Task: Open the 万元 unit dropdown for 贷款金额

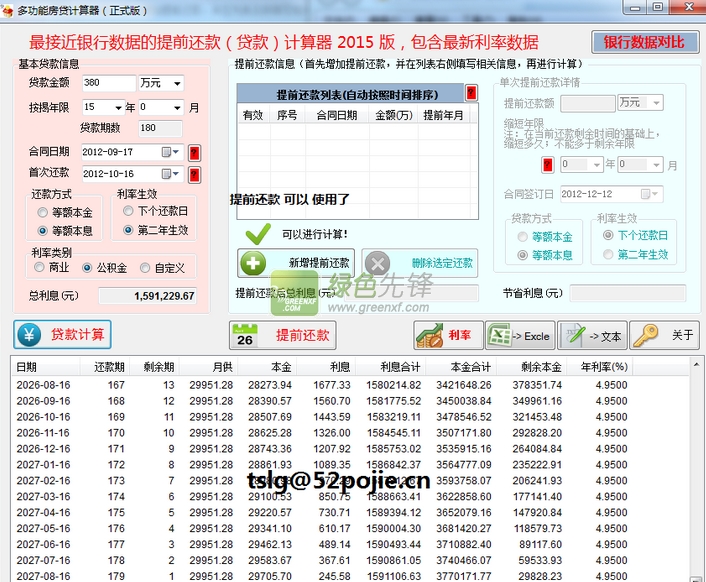Action: click(x=177, y=83)
